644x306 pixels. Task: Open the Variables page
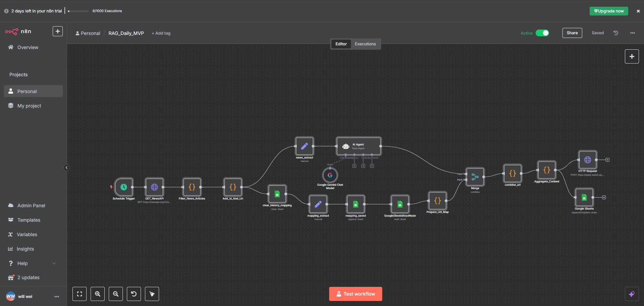(x=33, y=234)
